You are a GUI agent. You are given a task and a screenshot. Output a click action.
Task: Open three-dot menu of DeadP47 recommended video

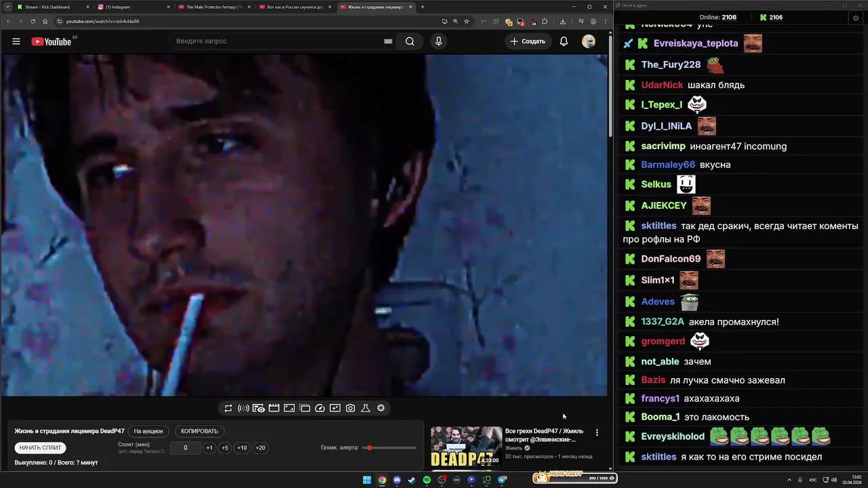tap(597, 432)
